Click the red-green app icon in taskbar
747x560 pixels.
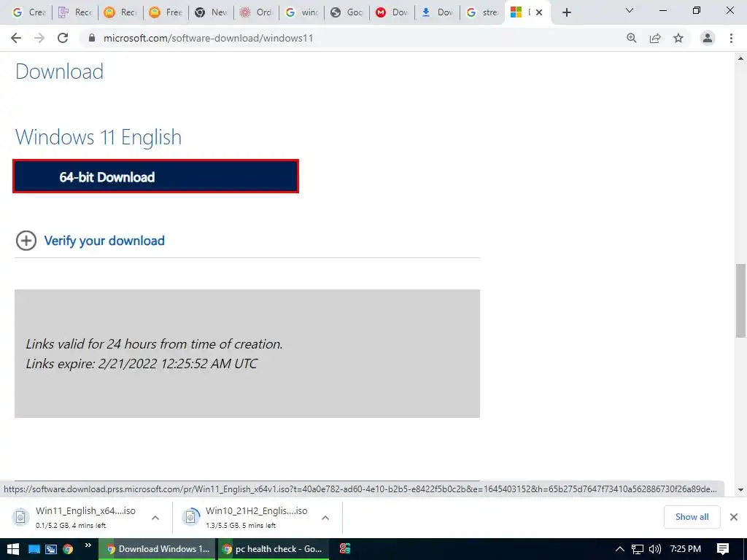point(345,549)
